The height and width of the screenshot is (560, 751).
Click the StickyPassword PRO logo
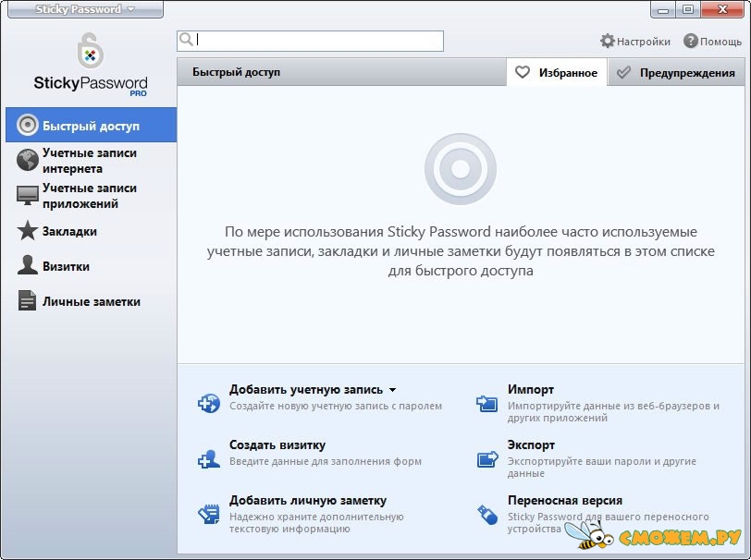(91, 65)
